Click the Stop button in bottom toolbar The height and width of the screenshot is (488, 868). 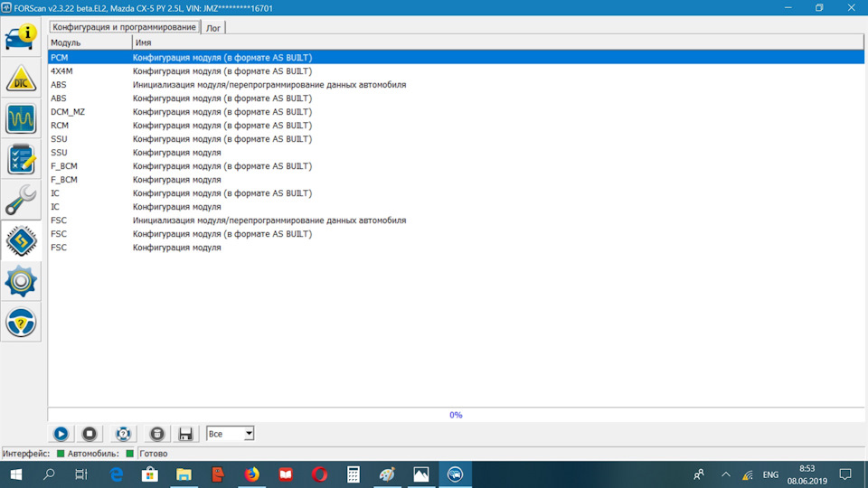click(x=90, y=434)
